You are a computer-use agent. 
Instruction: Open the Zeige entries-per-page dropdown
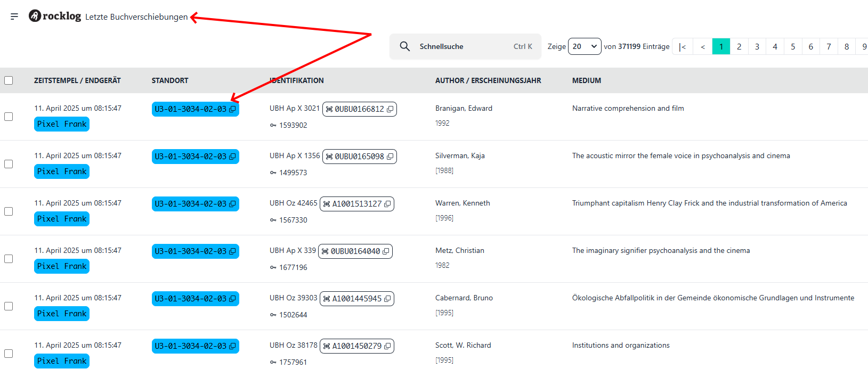click(x=585, y=46)
